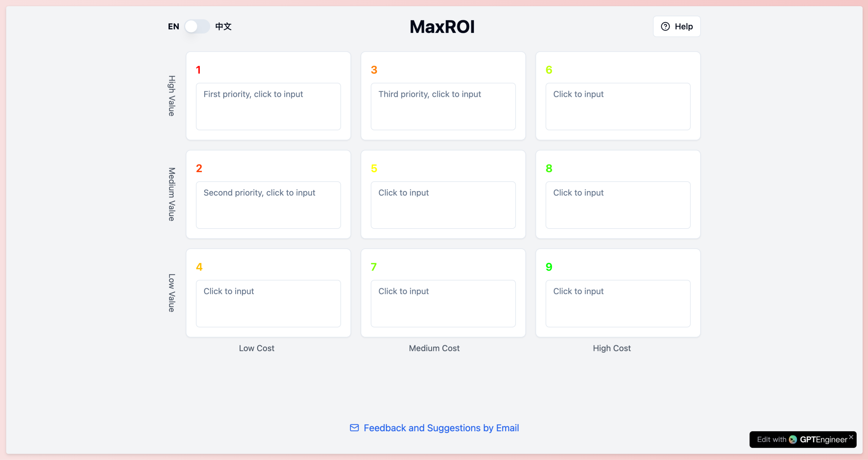The image size is (868, 460).
Task: Click the GPT Engineer logo icon
Action: coord(793,439)
